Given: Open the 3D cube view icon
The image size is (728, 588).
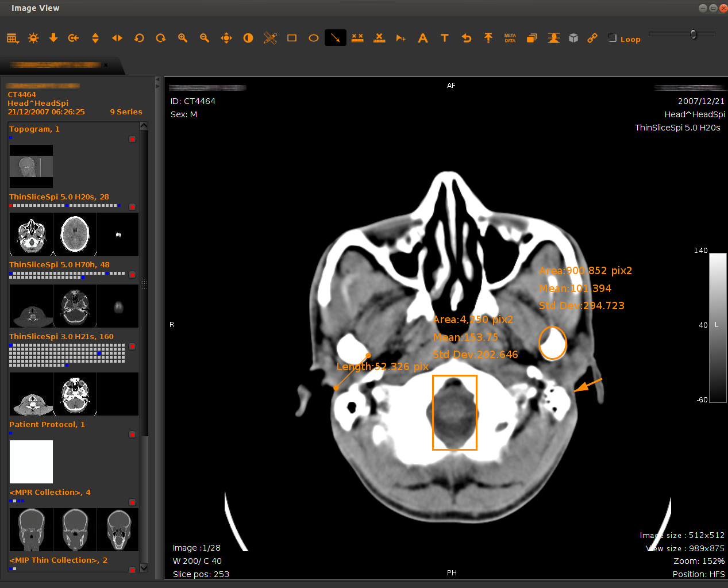Looking at the screenshot, I should 573,39.
